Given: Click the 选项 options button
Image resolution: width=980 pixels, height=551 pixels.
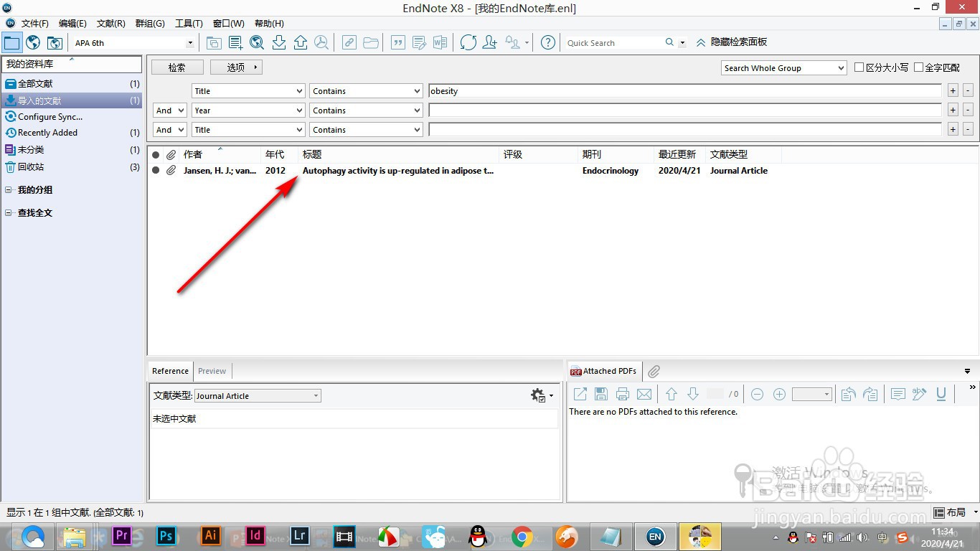Looking at the screenshot, I should click(x=236, y=67).
